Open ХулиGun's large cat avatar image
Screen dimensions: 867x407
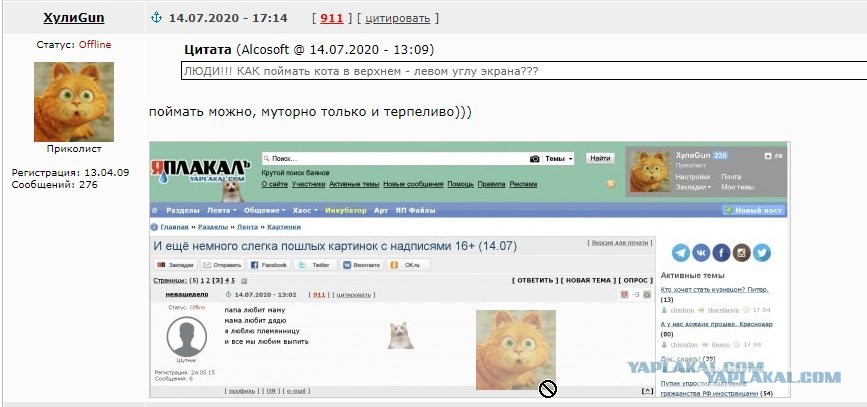(x=74, y=102)
